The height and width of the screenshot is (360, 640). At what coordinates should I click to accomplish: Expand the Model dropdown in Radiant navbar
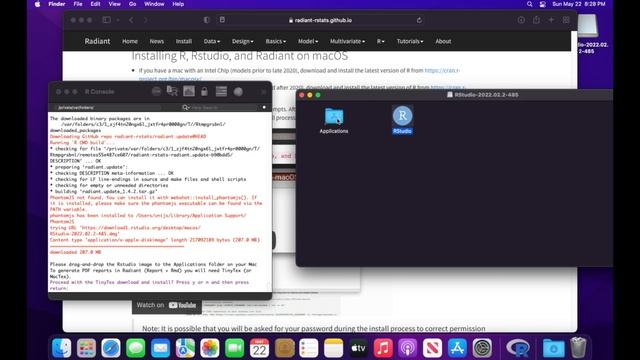(308, 41)
